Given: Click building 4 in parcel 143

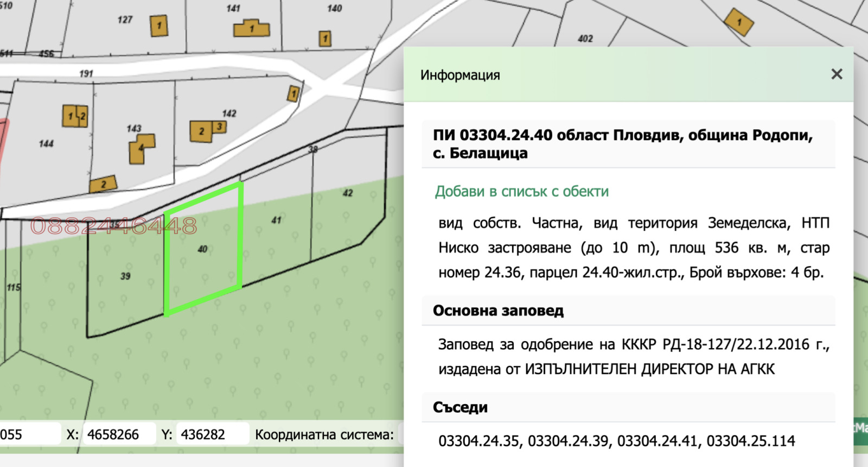Looking at the screenshot, I should click(141, 148).
